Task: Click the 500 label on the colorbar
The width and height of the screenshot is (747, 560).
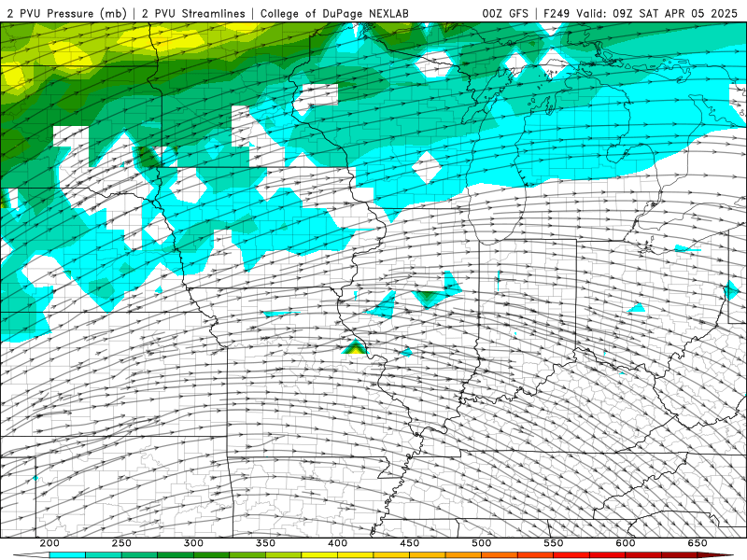Action: tap(481, 543)
